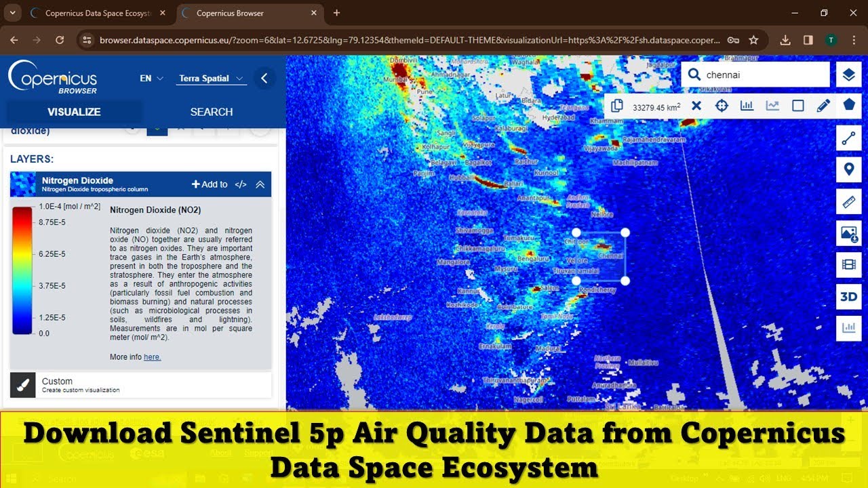This screenshot has height=488, width=868.
Task: Open the EN language dropdown
Action: [x=151, y=79]
